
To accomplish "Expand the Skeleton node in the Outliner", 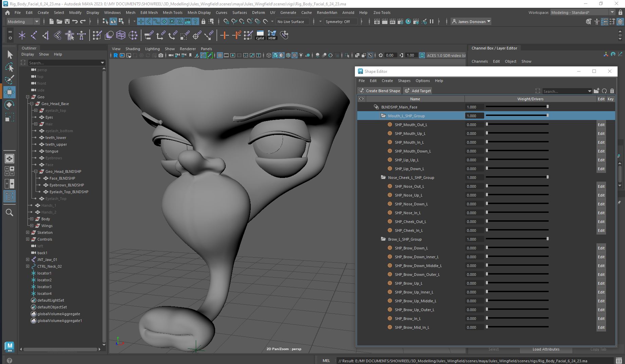I will coord(27,232).
